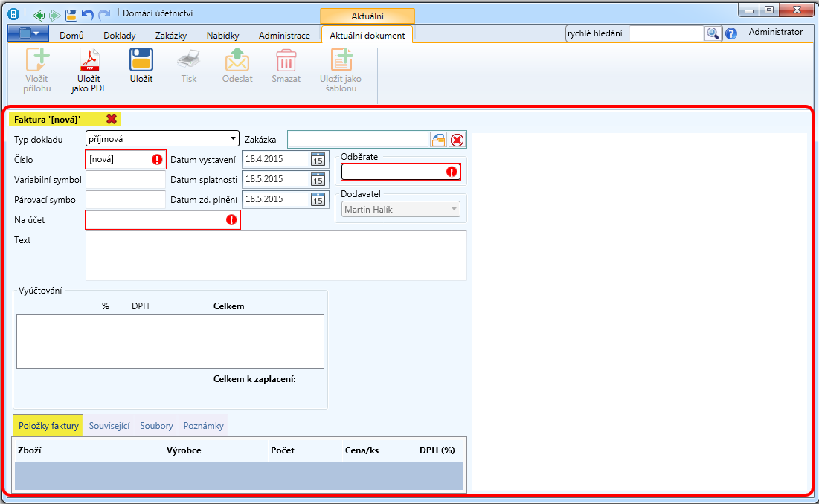Click the Vyúčtování list box
Screen dimensions: 819x504
[x=170, y=341]
